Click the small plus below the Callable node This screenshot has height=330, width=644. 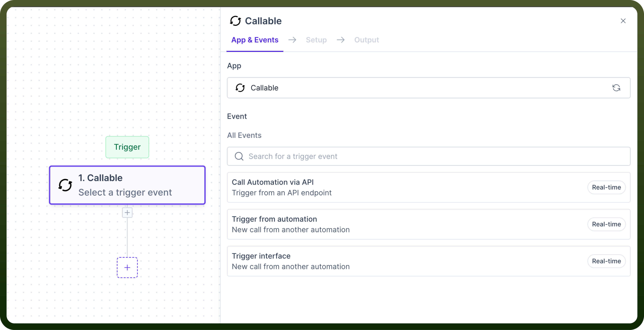pos(127,213)
